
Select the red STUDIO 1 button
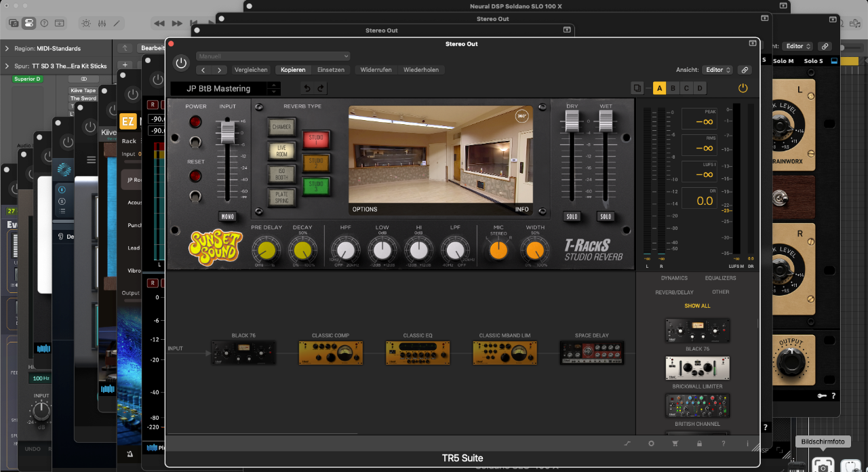coord(315,140)
